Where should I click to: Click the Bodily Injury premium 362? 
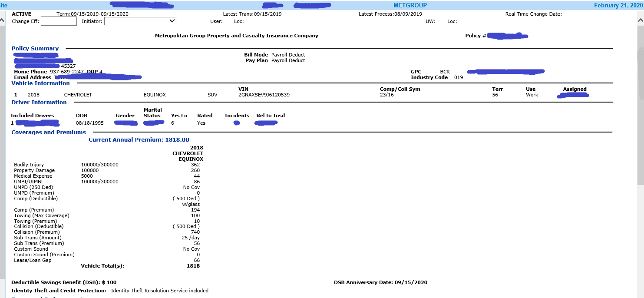(195, 165)
